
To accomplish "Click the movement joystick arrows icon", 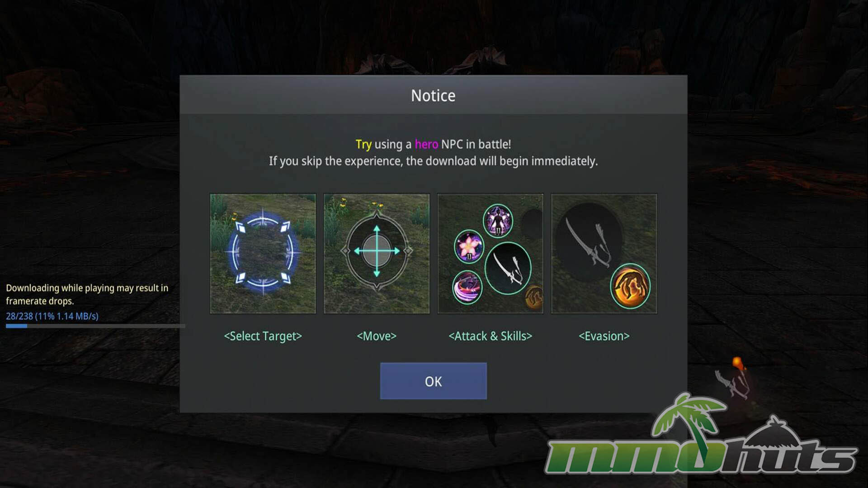I will point(377,251).
